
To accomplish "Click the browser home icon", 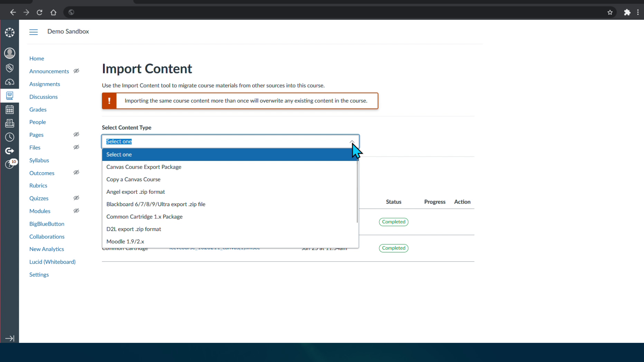I will pos(53,12).
